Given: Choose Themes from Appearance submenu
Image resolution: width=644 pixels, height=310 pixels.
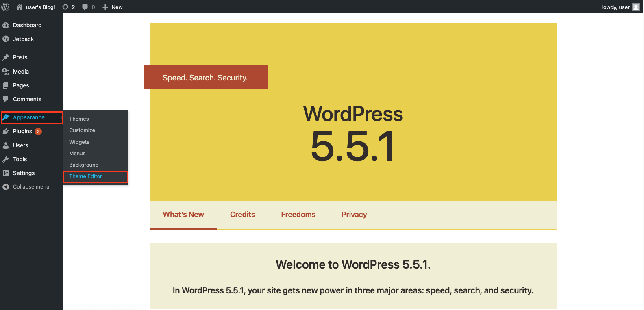Looking at the screenshot, I should (79, 119).
